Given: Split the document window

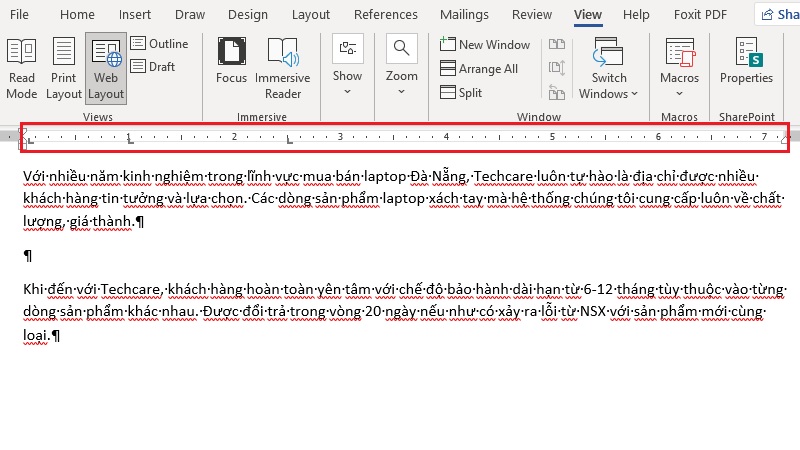Looking at the screenshot, I should [461, 92].
